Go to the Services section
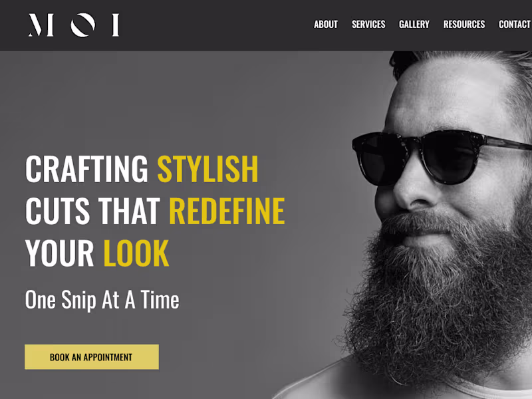 coord(368,25)
